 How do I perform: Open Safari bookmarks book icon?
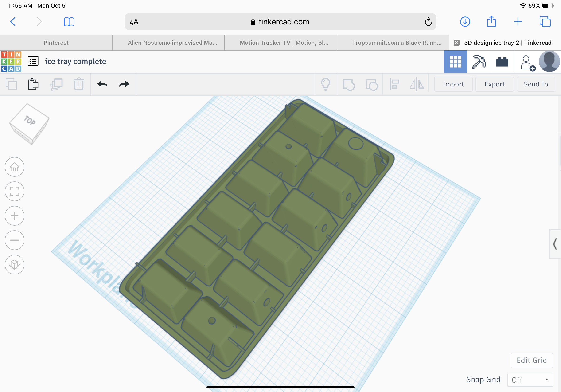(69, 22)
